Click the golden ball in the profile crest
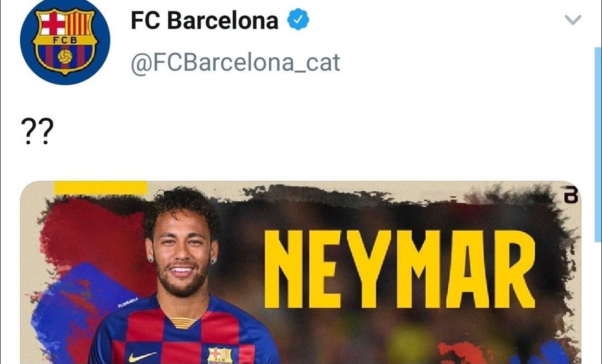The height and width of the screenshot is (364, 602). (x=65, y=57)
